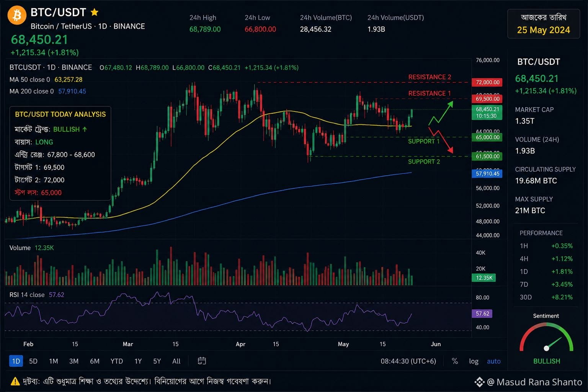This screenshot has height=392, width=588.
Task: Click the RSI 14 close indicator legend
Action: click(37, 295)
